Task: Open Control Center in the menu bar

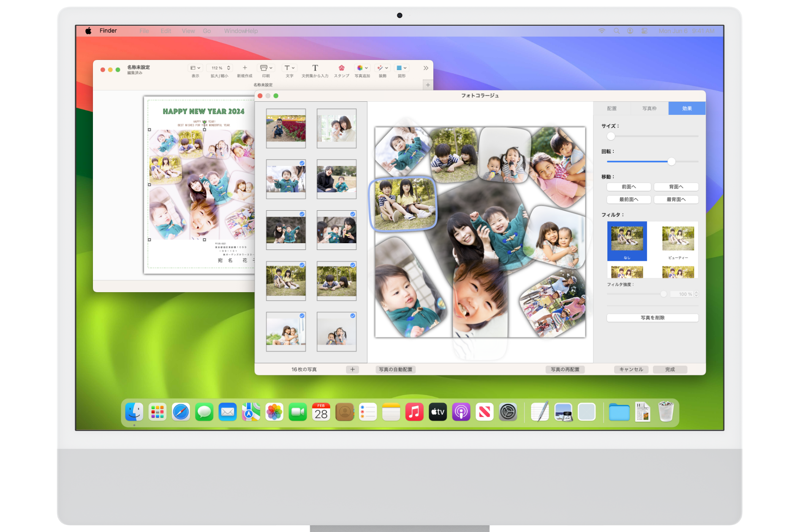Action: click(x=644, y=31)
